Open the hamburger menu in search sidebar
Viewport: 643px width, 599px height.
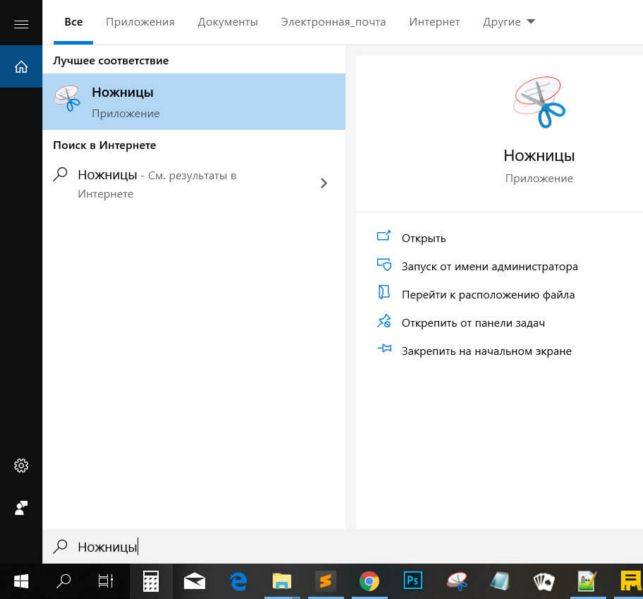21,24
